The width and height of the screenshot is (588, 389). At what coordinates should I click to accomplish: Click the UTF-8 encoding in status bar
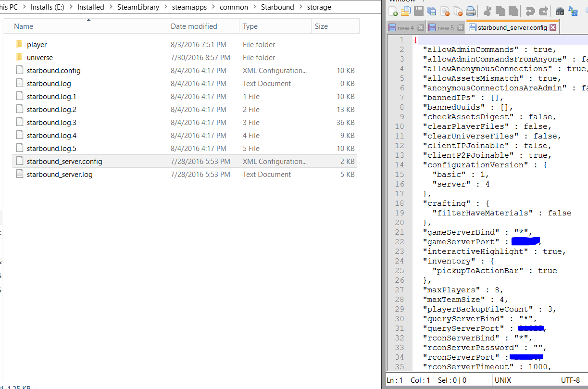pos(570,380)
